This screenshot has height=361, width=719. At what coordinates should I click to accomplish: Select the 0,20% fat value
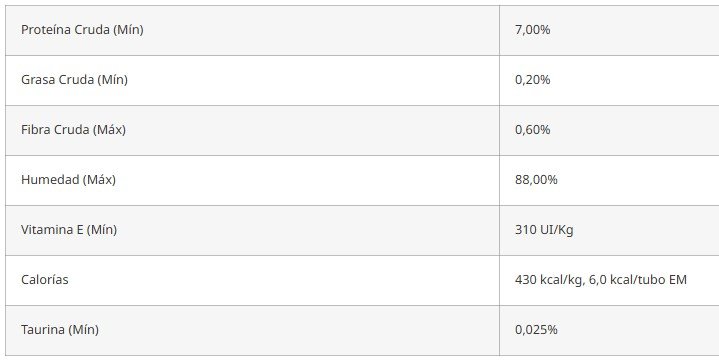(x=532, y=80)
